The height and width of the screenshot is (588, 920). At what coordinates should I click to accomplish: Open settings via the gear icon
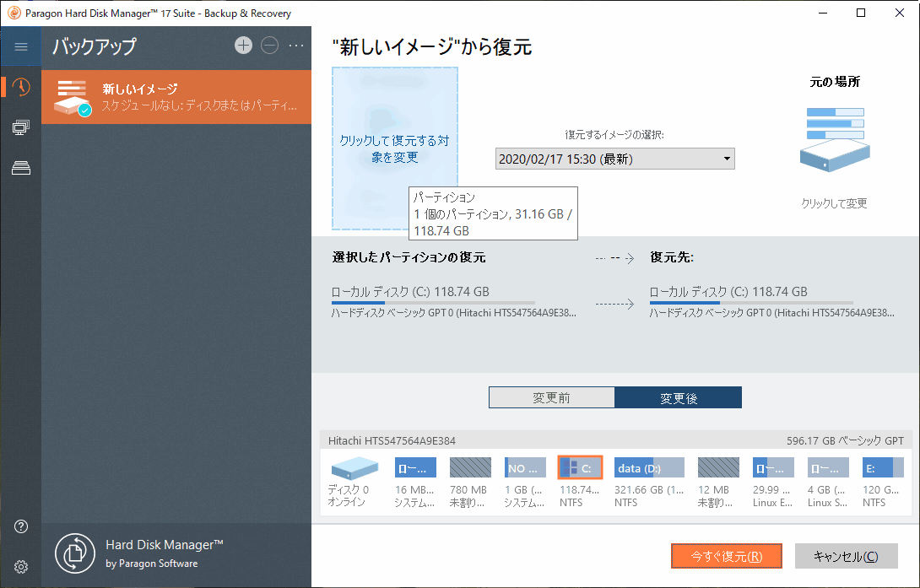(x=20, y=567)
